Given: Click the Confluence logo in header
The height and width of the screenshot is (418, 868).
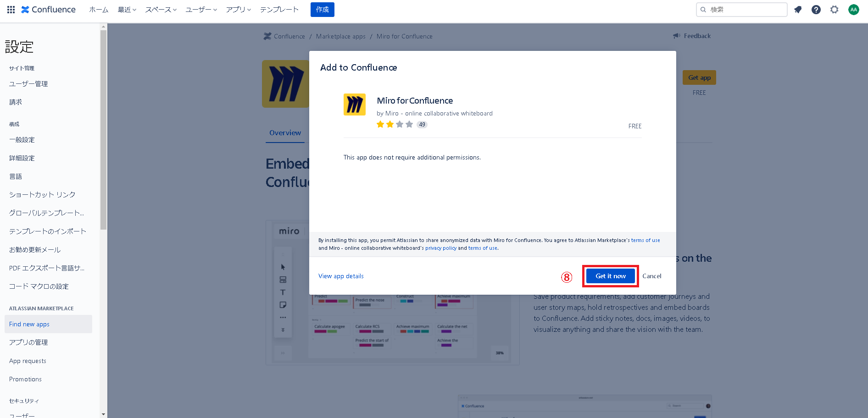Looking at the screenshot, I should point(49,10).
